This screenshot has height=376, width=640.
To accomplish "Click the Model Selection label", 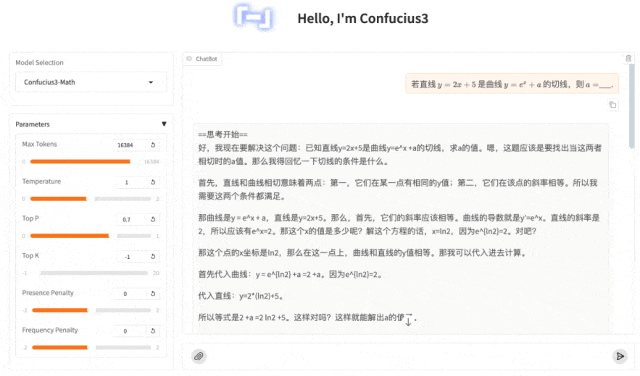I will 40,62.
